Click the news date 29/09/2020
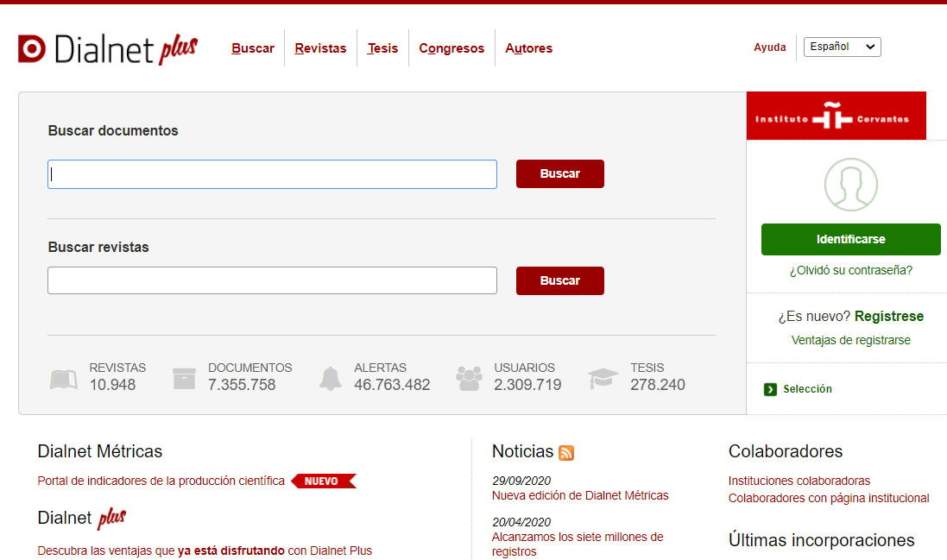 coord(521,481)
